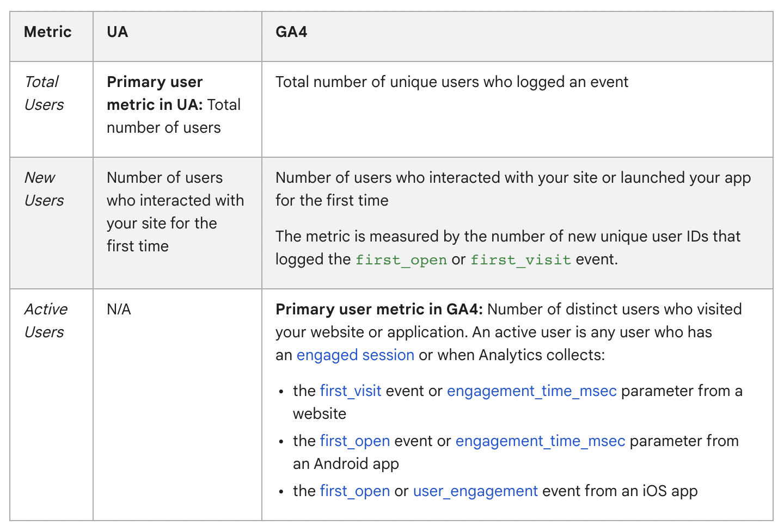Select the Metric column header
The image size is (784, 532).
tap(51, 36)
